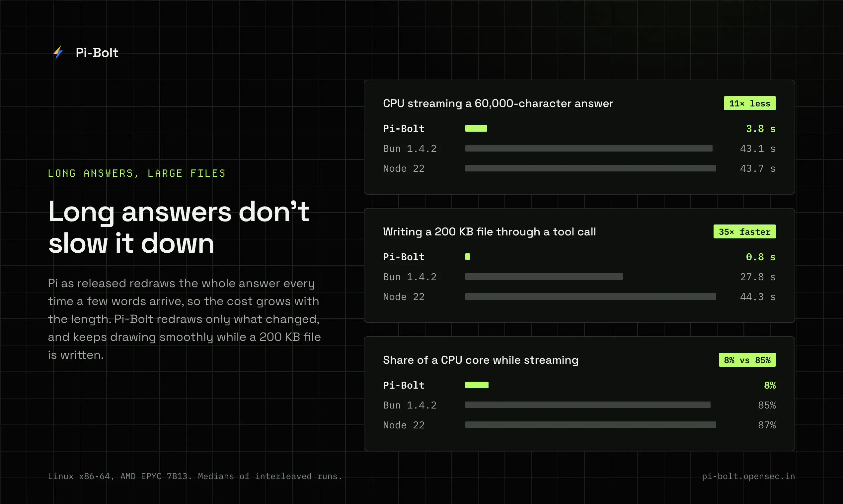Click the '27.8 s' value
This screenshot has width=843, height=504.
pos(758,277)
